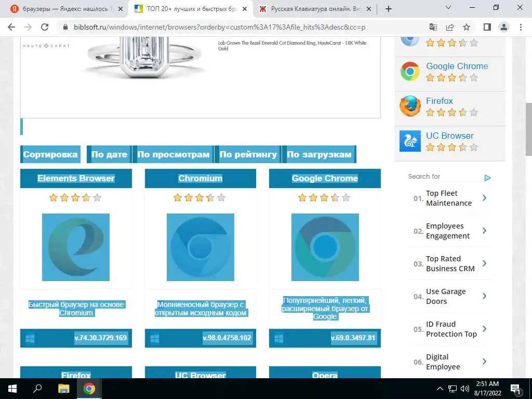Screen dimensions: 532x399
Task: Open the Google Chrome card title
Action: tap(325, 179)
